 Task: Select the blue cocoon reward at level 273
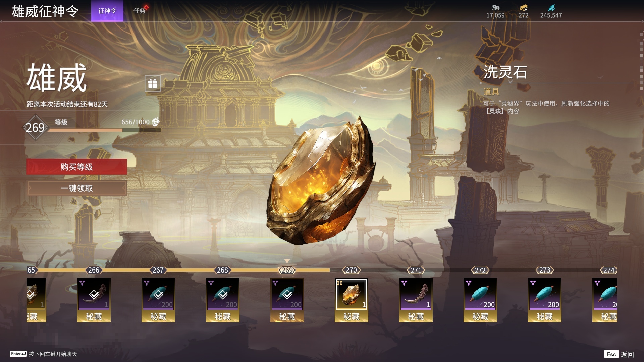544,294
